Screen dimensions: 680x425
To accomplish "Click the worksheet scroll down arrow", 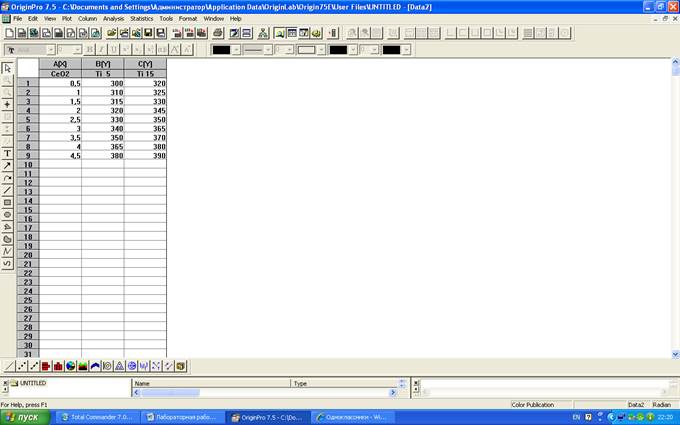I will coord(675,354).
